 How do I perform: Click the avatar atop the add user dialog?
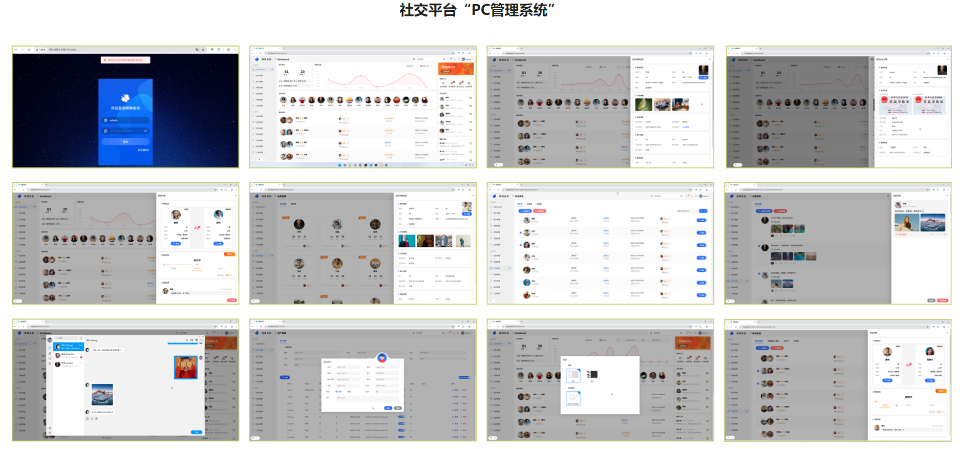[381, 357]
